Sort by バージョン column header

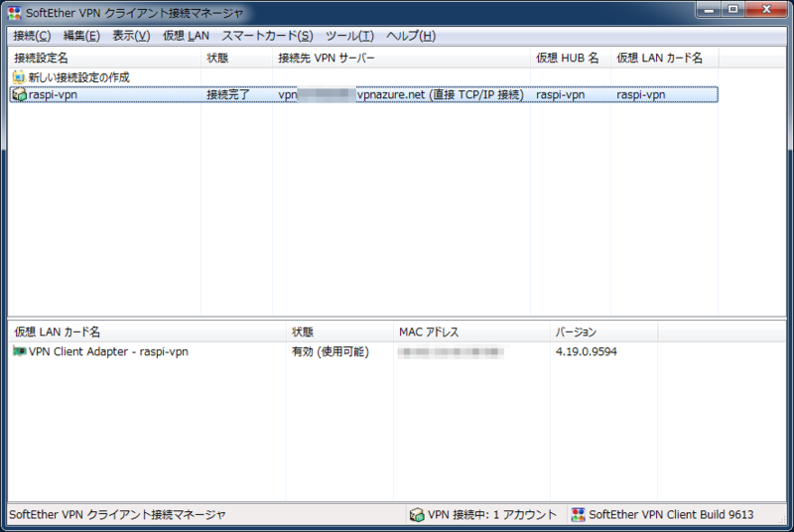pos(604,332)
